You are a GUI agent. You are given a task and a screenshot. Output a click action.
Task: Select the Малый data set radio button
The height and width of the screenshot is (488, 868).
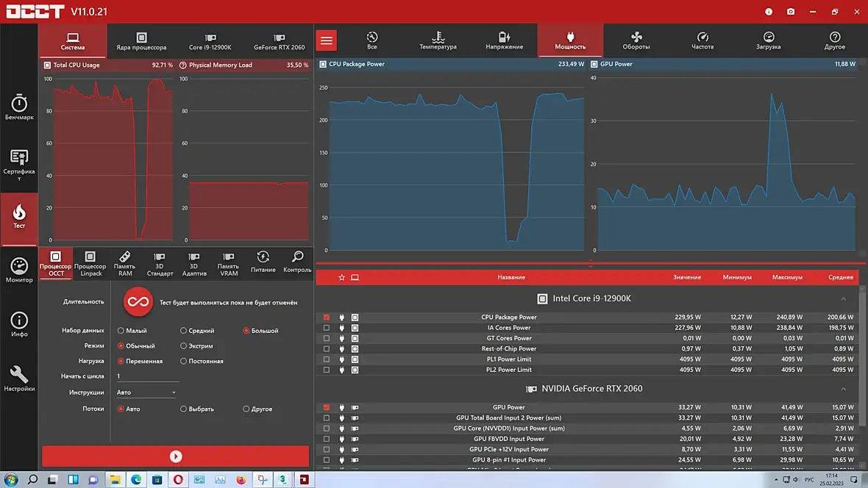click(x=121, y=331)
